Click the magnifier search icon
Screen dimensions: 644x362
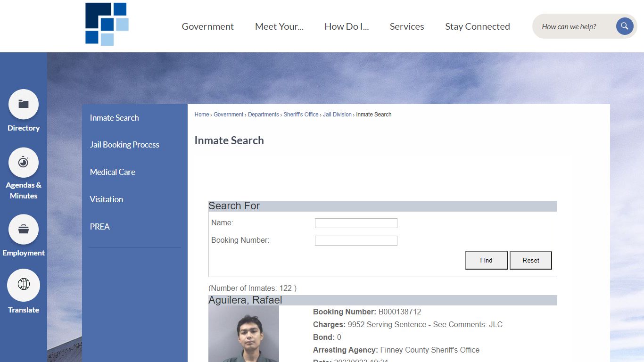coord(624,26)
